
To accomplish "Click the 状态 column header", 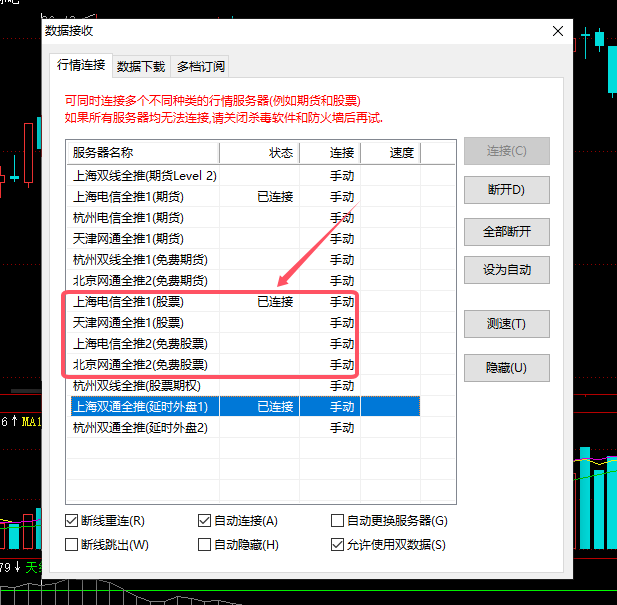I will coord(259,153).
